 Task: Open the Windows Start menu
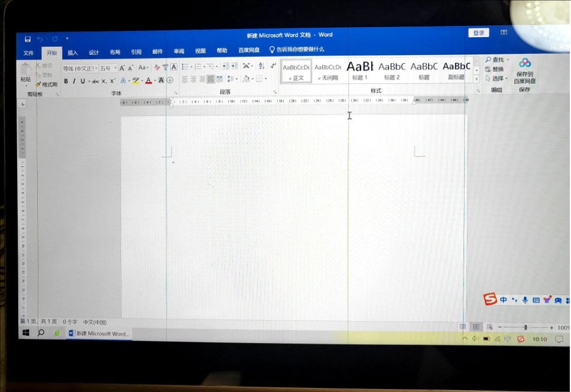[26, 333]
